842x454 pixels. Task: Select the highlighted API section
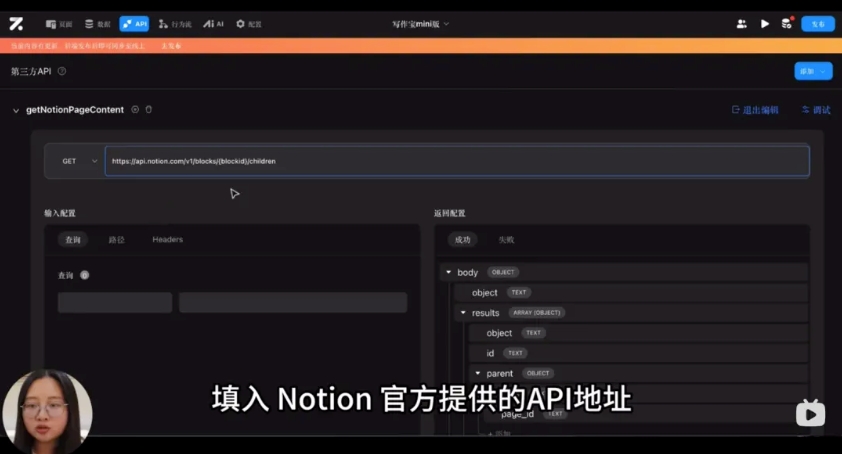134,24
